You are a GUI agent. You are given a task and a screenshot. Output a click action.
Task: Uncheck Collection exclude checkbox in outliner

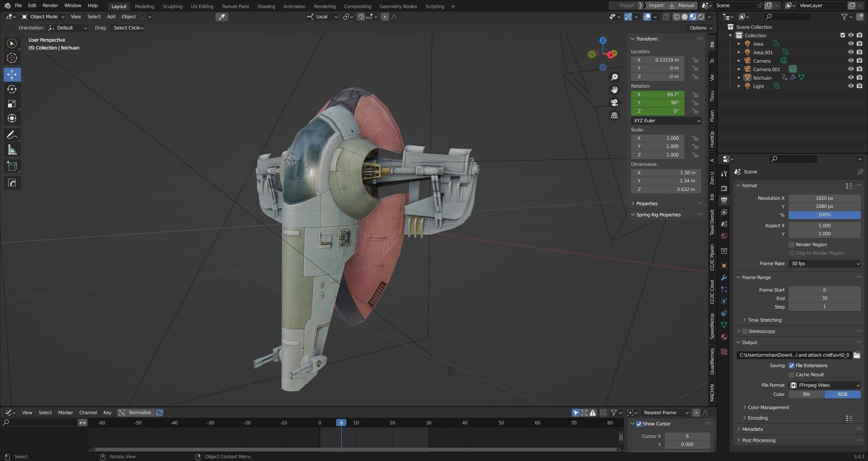point(843,35)
